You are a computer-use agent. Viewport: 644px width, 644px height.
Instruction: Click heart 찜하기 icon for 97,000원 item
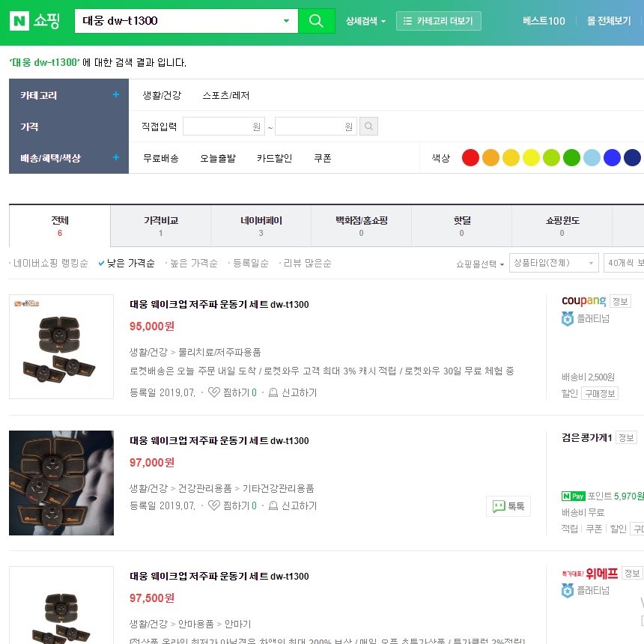[x=214, y=505]
